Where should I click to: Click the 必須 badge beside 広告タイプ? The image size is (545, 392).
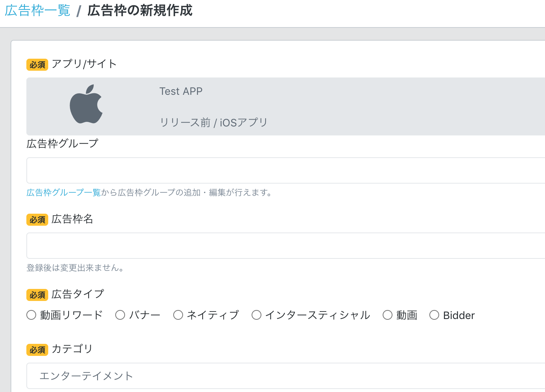pos(37,295)
